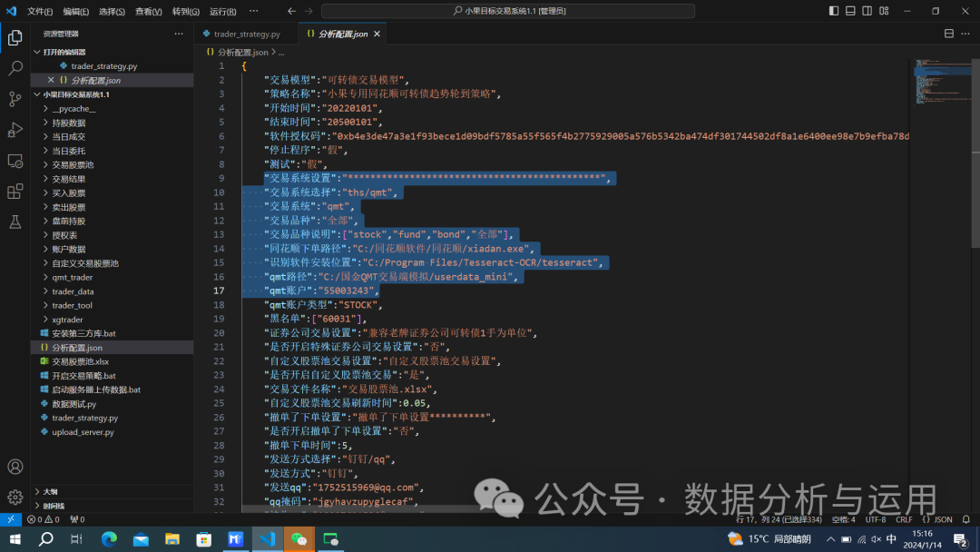This screenshot has height=552, width=980.
Task: Toggle bottom panel visibility
Action: coord(850,11)
